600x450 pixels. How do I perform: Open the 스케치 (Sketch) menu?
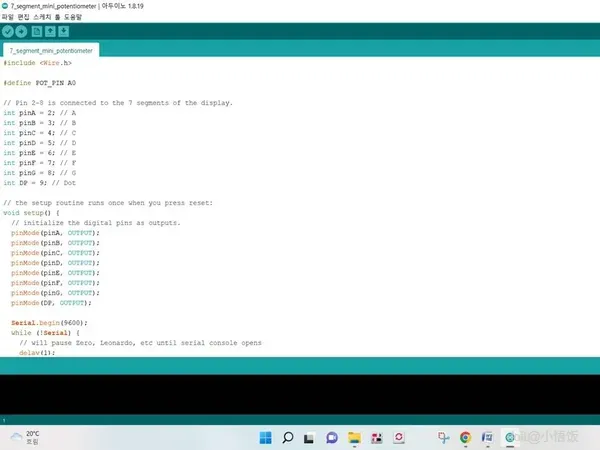click(x=42, y=17)
